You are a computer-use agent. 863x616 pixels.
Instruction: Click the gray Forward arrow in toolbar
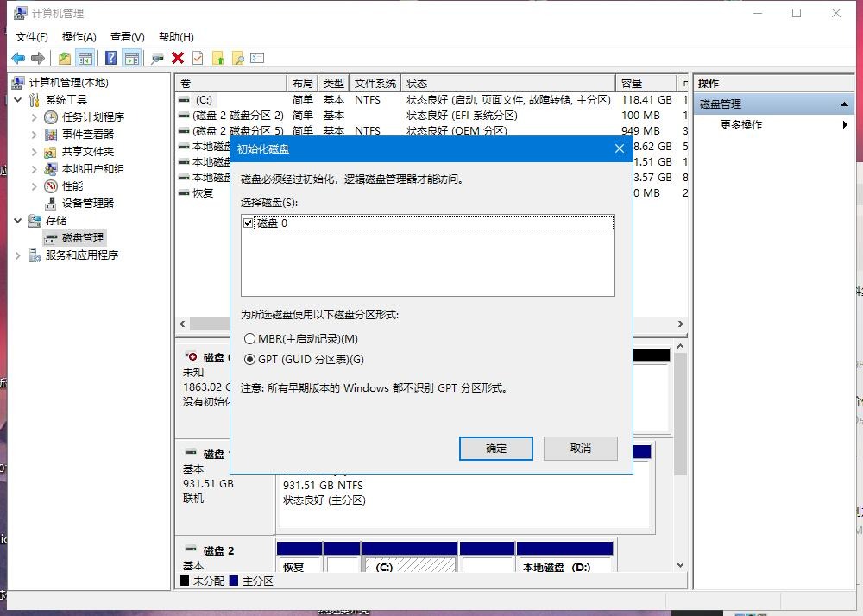[37, 58]
